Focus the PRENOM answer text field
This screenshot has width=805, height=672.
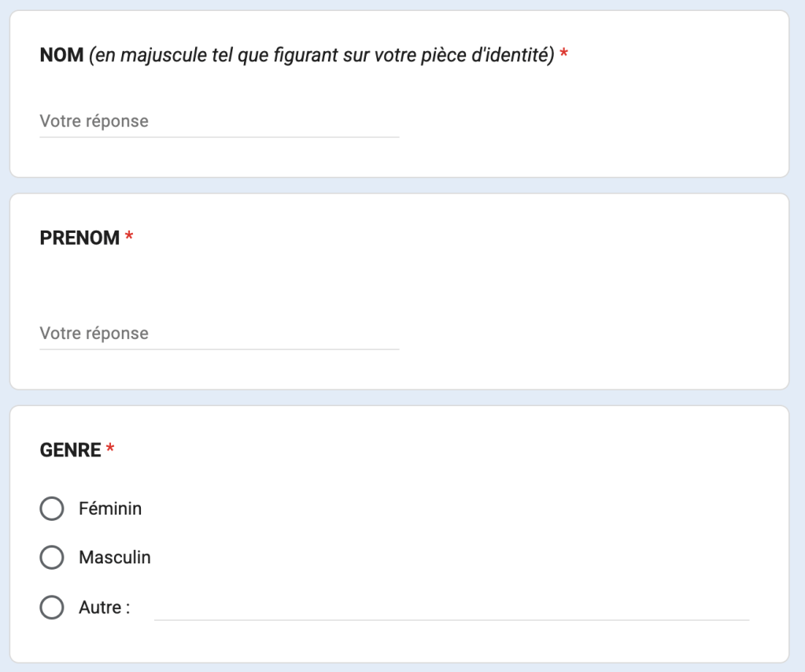tap(220, 334)
